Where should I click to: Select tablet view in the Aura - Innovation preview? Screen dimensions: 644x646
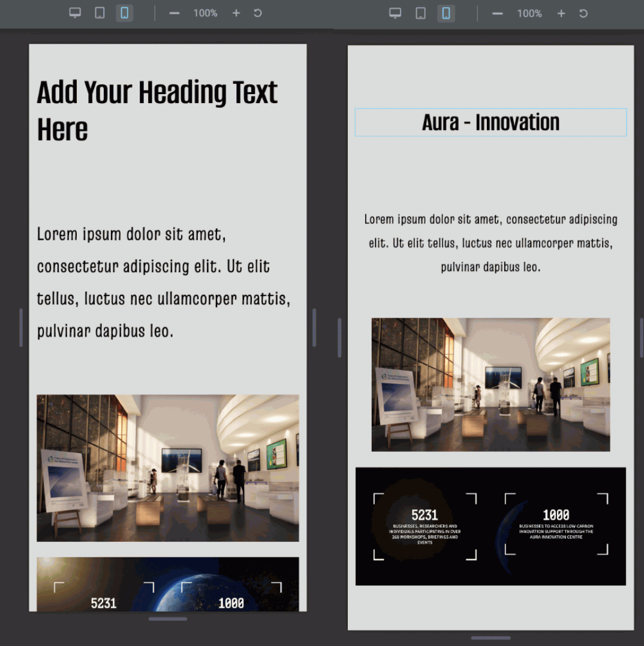(x=420, y=14)
